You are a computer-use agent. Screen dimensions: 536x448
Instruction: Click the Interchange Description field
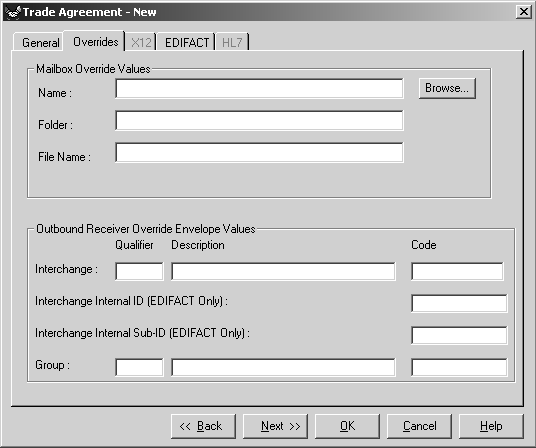point(283,271)
